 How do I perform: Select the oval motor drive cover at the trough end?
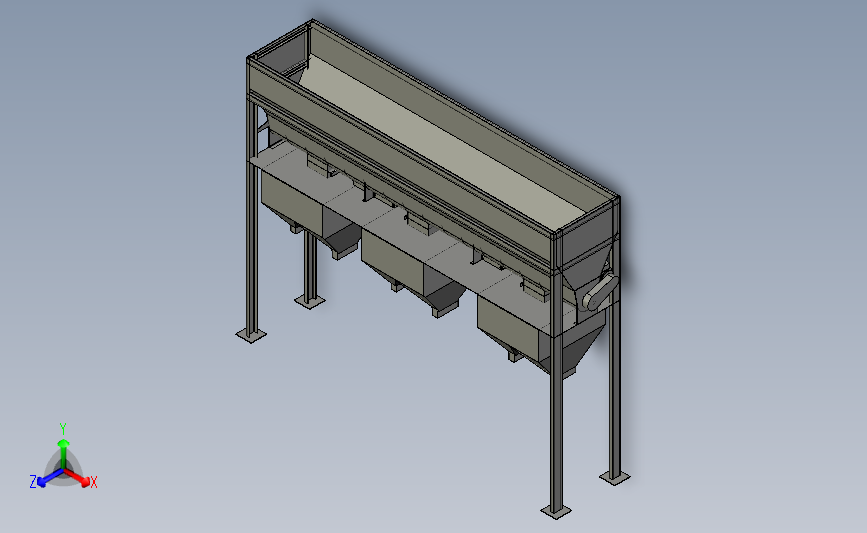tap(600, 291)
